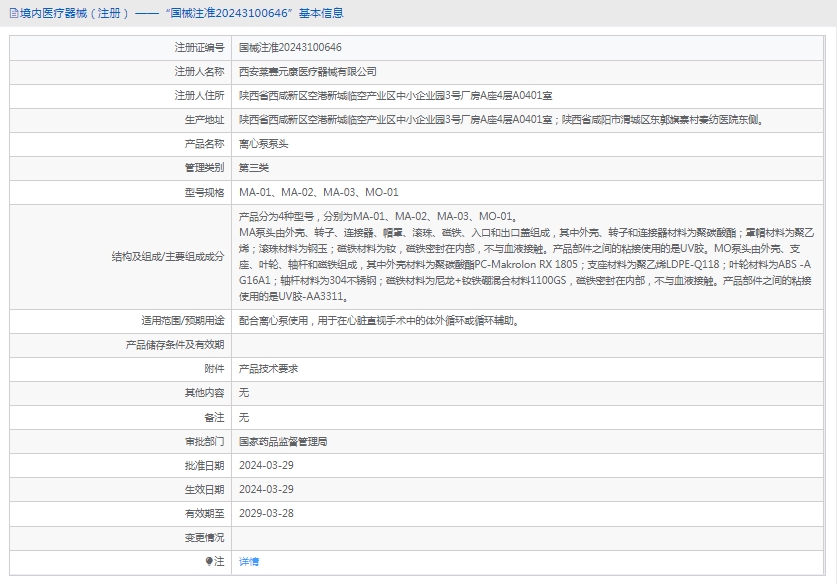Click the expiry date 2029-03-28

click(266, 513)
